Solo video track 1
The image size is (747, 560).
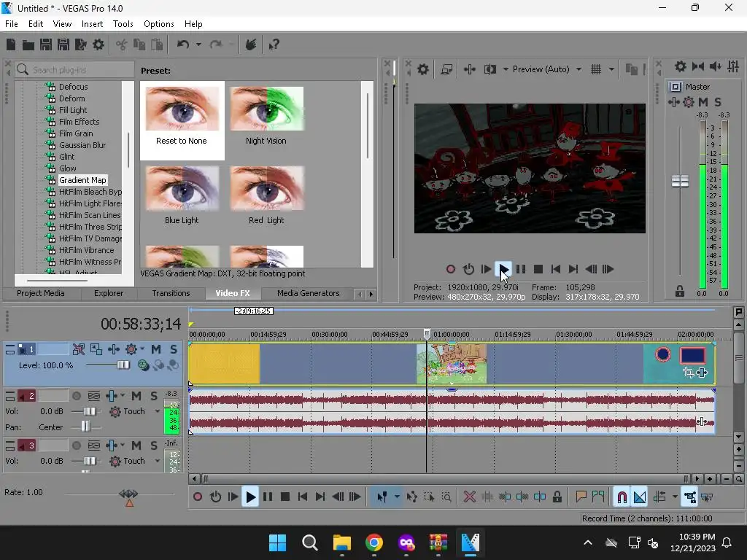pyautogui.click(x=174, y=349)
